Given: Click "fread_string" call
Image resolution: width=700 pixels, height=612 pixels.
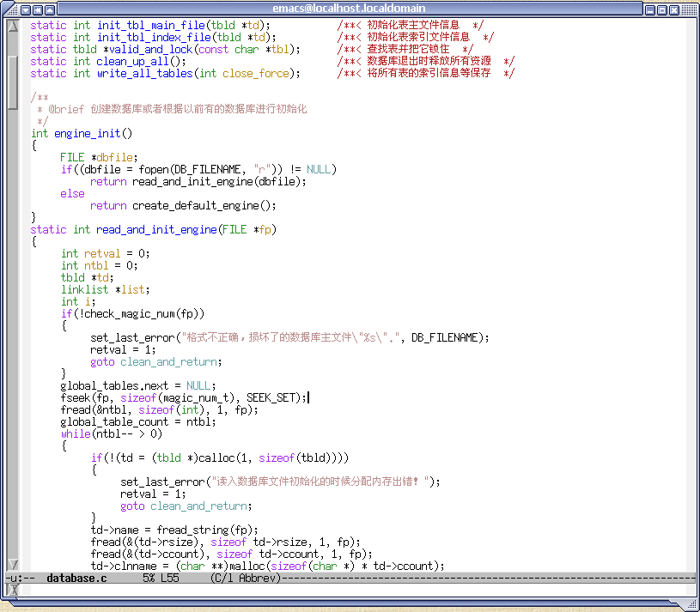Looking at the screenshot, I should (x=192, y=530).
